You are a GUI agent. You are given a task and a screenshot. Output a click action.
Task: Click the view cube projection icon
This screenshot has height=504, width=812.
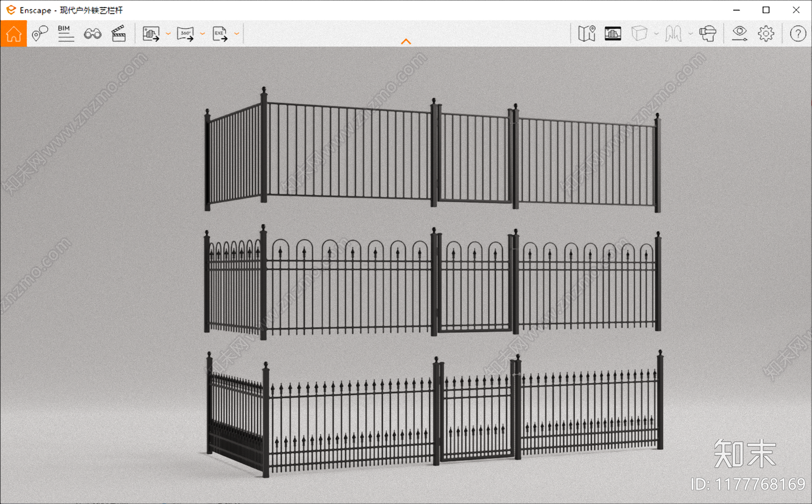pyautogui.click(x=639, y=34)
